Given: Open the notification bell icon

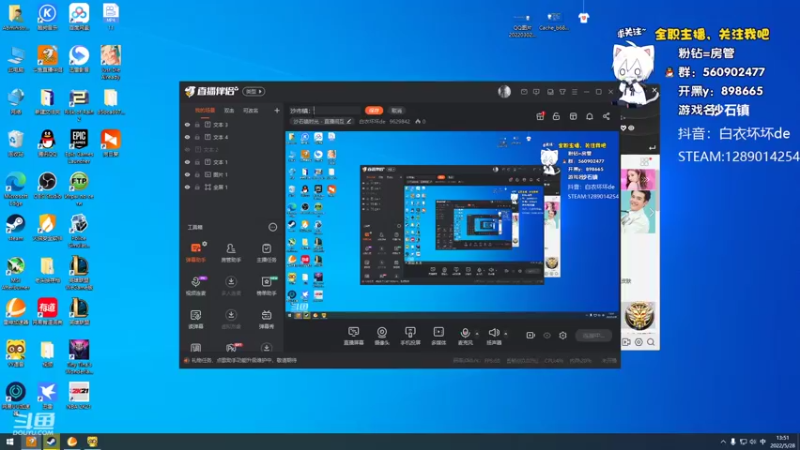Looking at the screenshot, I should click(x=589, y=116).
